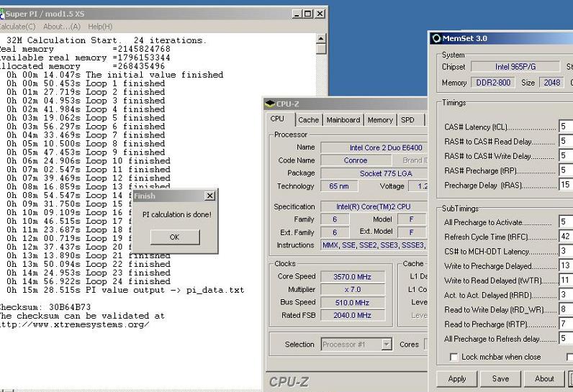The image size is (573, 392).
Task: Toggle Lock mchbar when close checkbox
Action: (x=454, y=357)
